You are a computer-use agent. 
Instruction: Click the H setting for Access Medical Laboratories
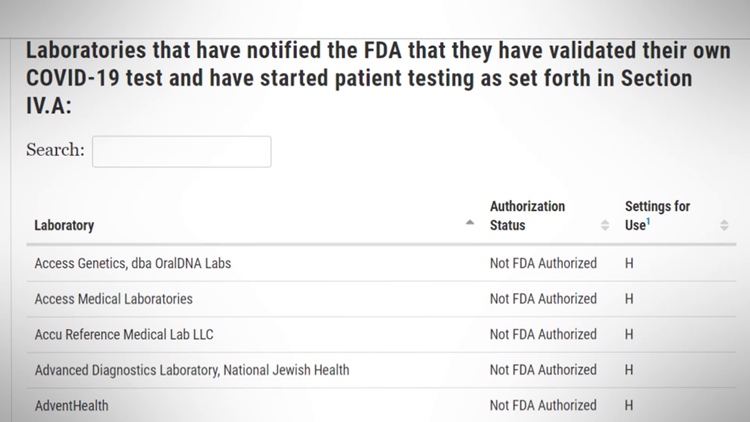coord(629,299)
